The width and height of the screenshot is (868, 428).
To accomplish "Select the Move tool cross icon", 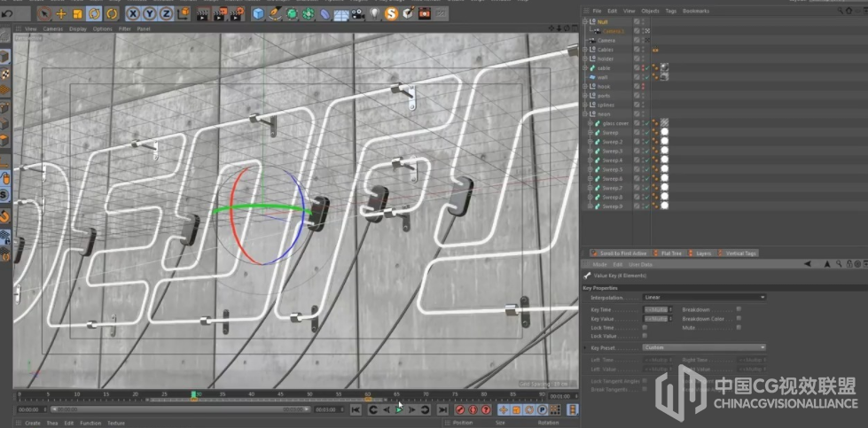I will coord(61,14).
